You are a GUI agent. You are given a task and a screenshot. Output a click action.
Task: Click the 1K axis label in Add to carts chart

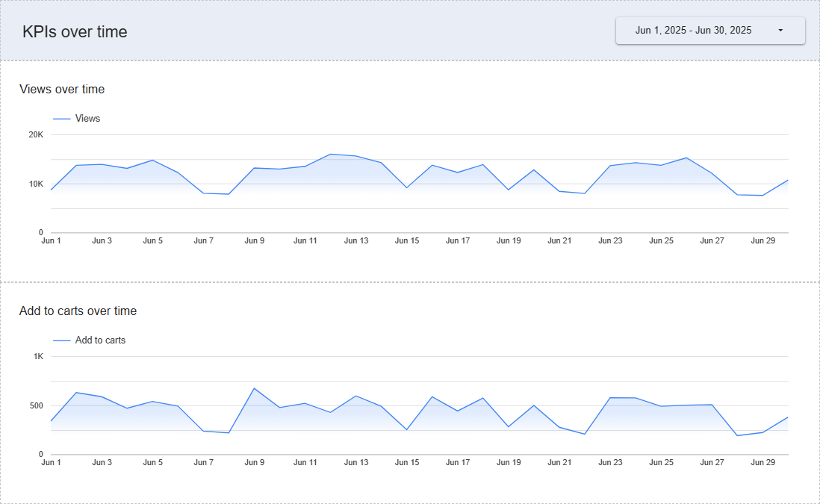tap(39, 357)
